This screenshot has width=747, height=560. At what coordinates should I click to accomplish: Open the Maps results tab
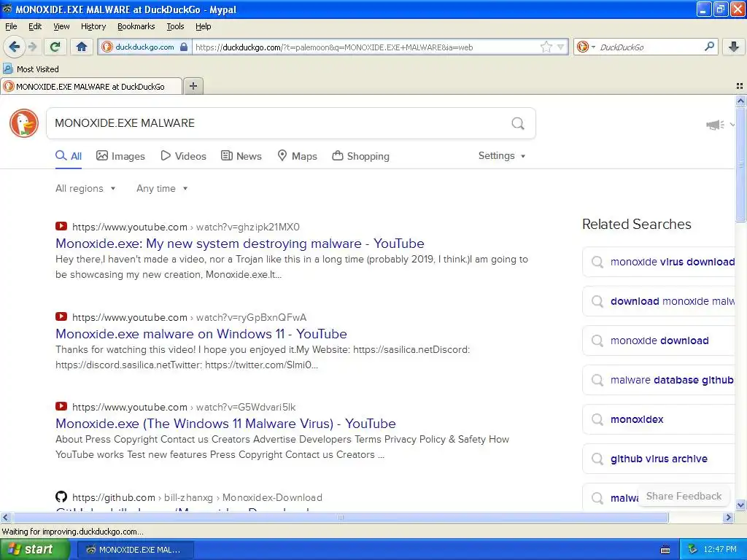tap(298, 156)
